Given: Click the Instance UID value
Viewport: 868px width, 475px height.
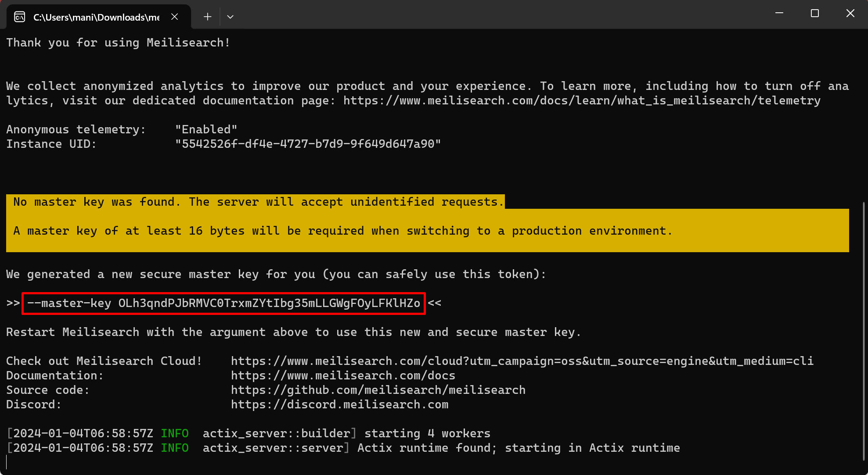Looking at the screenshot, I should pyautogui.click(x=307, y=144).
